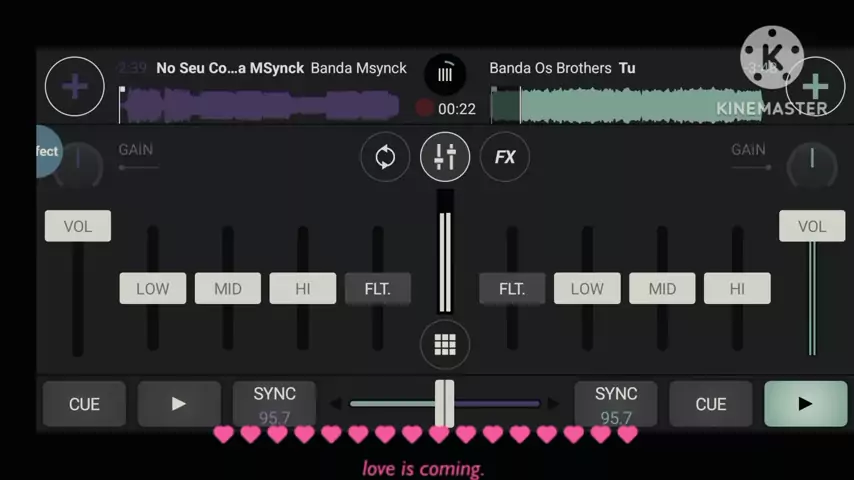Tap the automix icon at top center

(445, 74)
